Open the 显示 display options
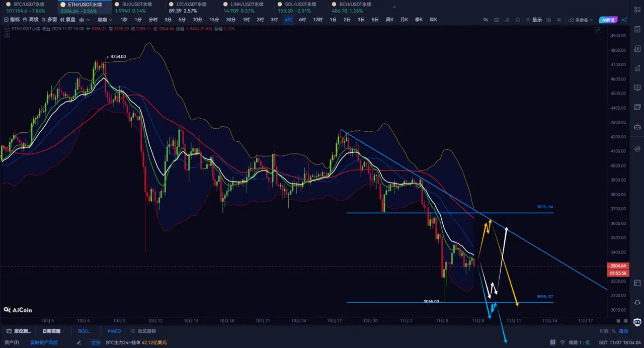This screenshot has width=644, height=348. click(x=534, y=20)
